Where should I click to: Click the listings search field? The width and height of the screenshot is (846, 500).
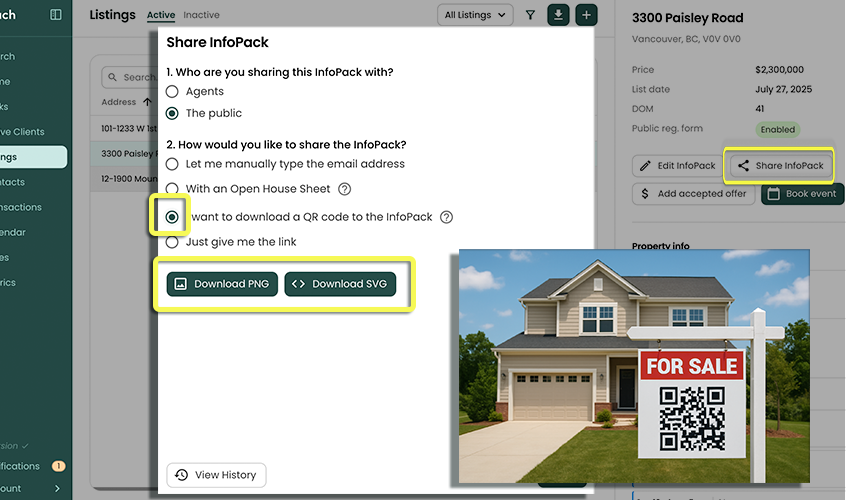[x=130, y=77]
